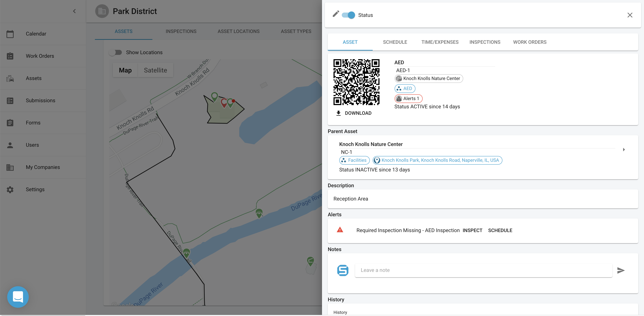The width and height of the screenshot is (644, 316).
Task: Open the Work Orders tab
Action: [x=530, y=42]
